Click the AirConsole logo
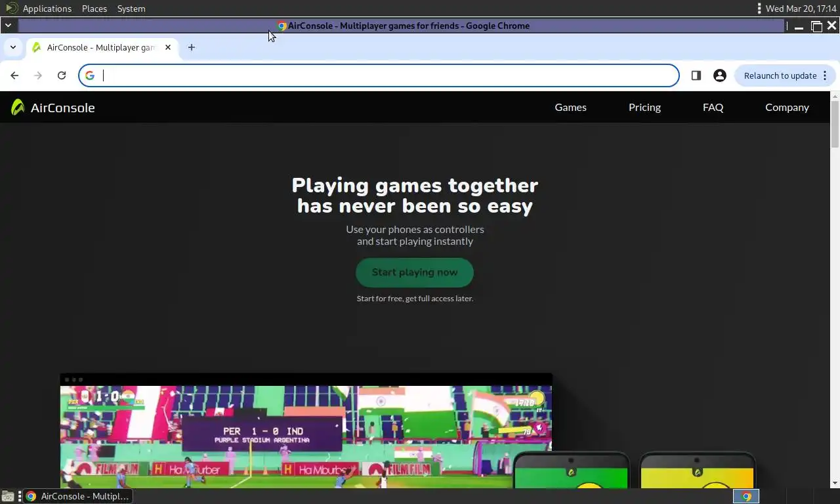The image size is (840, 504). (x=53, y=108)
